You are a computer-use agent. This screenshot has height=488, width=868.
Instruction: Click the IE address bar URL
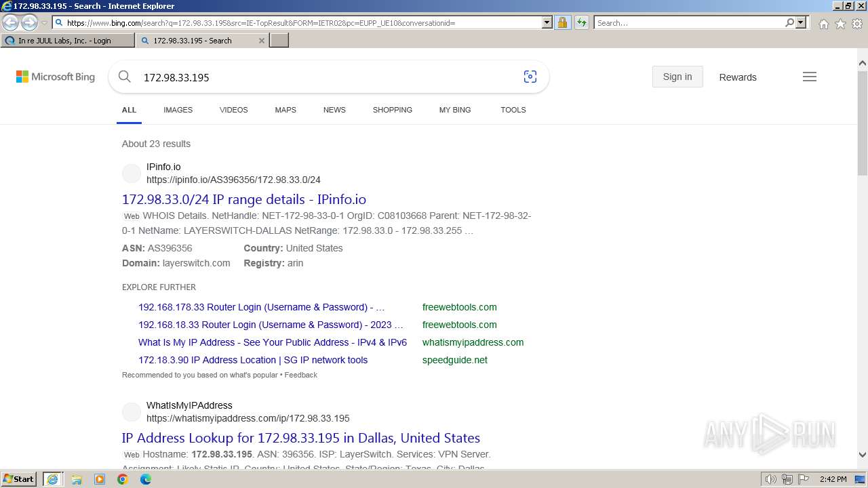(x=298, y=22)
